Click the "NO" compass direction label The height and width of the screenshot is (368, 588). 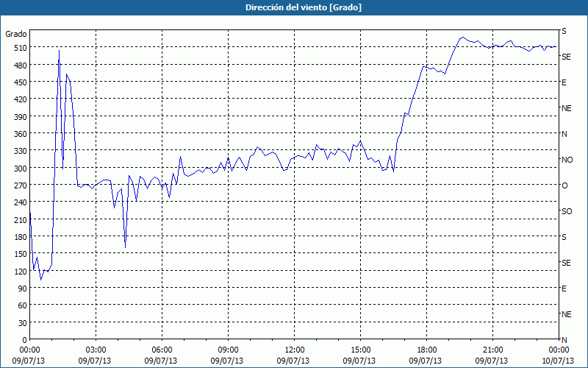(x=567, y=160)
